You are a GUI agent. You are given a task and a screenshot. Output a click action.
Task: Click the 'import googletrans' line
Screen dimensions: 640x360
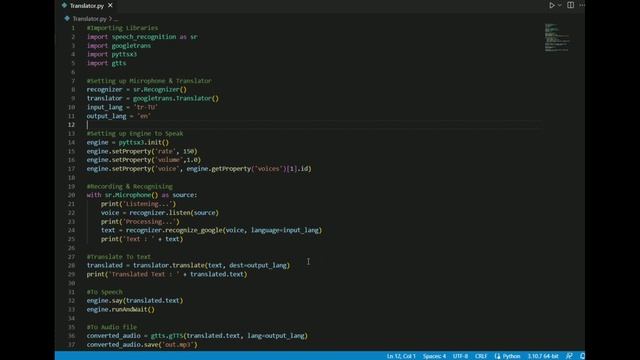click(x=118, y=46)
